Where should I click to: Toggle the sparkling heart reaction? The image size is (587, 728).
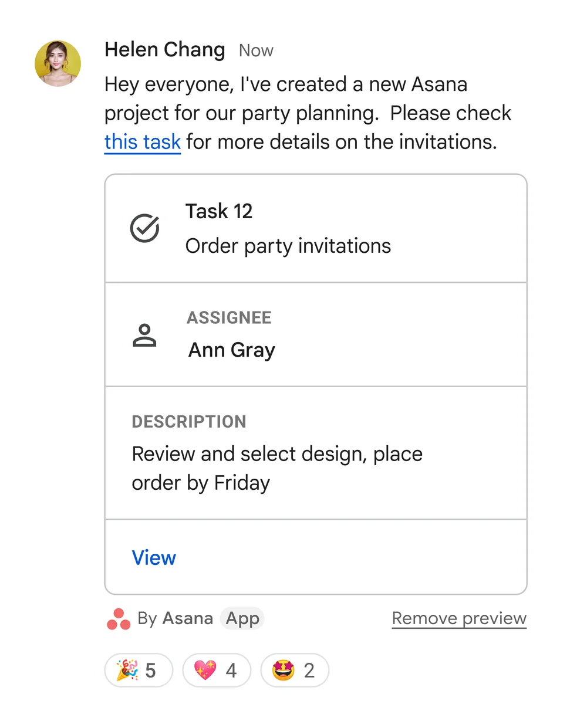click(217, 670)
